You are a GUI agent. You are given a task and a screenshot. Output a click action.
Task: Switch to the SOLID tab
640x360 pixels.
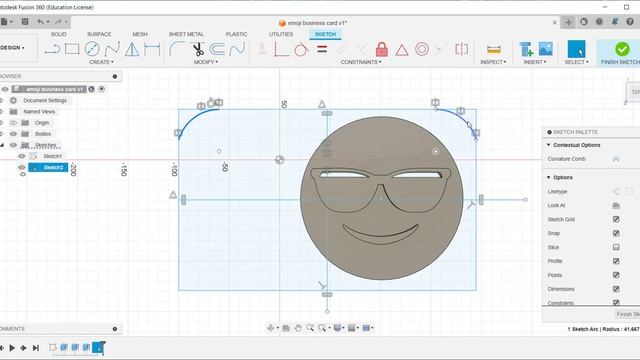coord(58,34)
